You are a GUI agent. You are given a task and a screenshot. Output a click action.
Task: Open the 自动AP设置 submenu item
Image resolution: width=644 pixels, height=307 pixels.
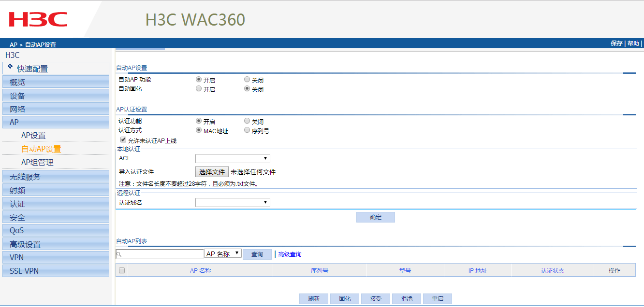click(41, 149)
